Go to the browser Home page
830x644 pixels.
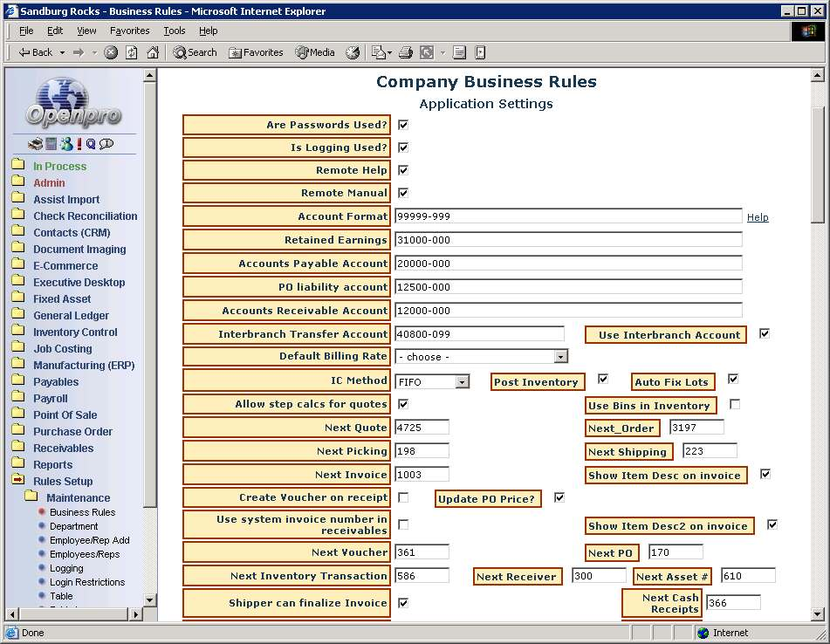tap(153, 52)
